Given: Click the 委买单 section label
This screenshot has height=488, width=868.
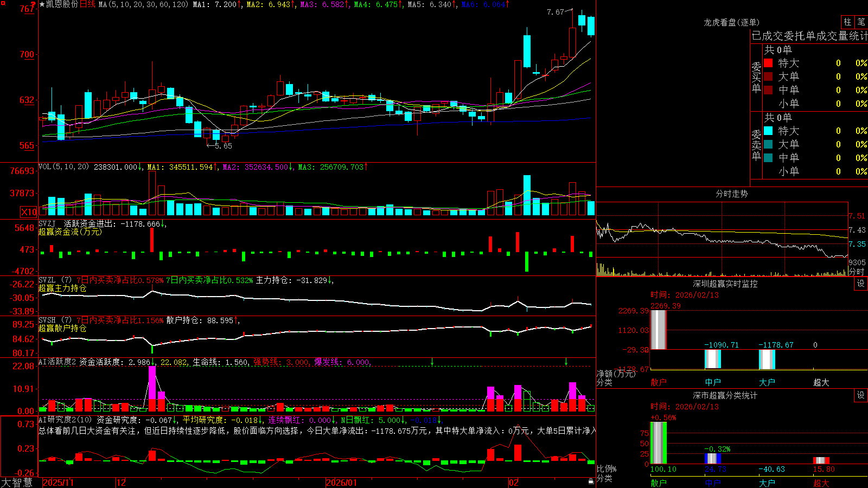Looking at the screenshot, I should 756,78.
